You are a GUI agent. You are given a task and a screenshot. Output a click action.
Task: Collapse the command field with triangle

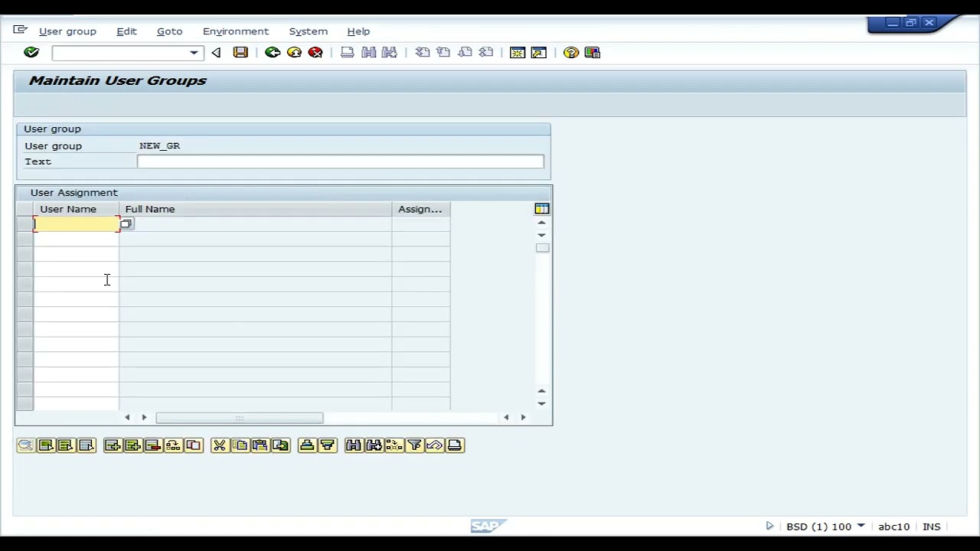pyautogui.click(x=216, y=52)
